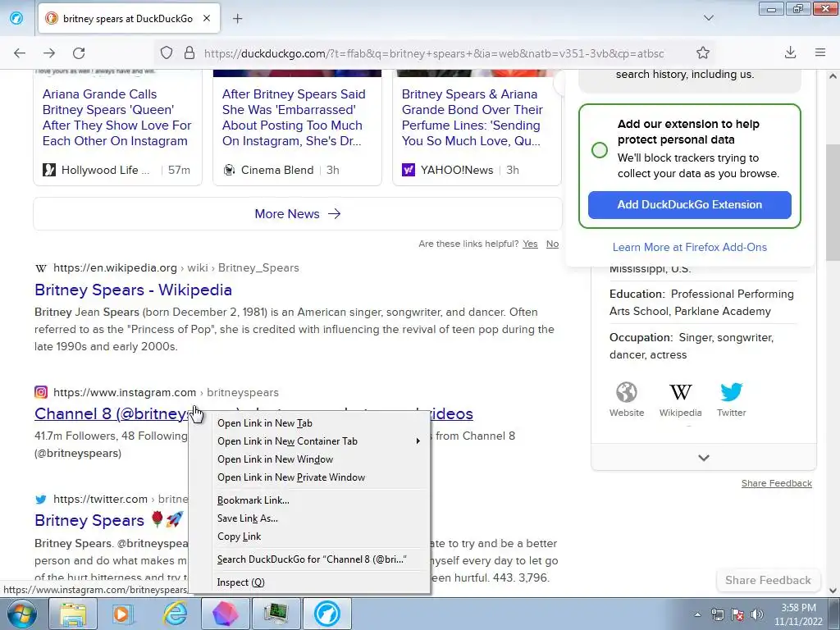Open Ariana Grande Calls Britney Spears 'Queen' article

click(x=116, y=117)
